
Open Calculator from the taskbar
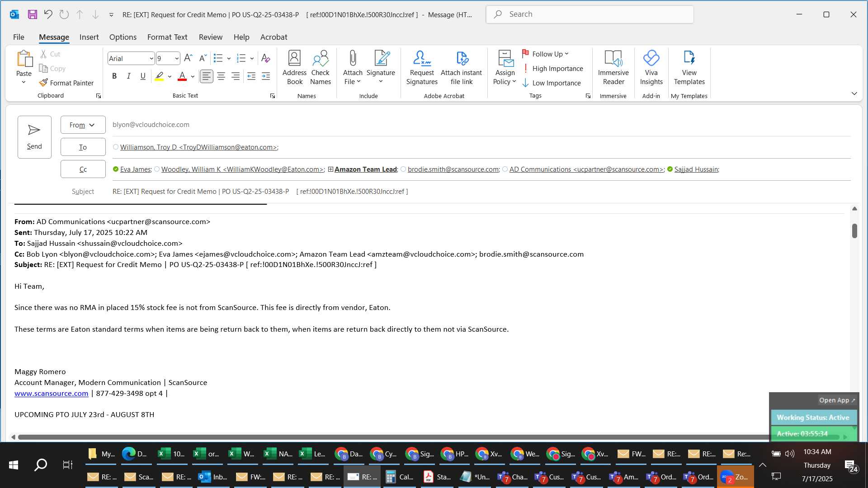tap(400, 477)
